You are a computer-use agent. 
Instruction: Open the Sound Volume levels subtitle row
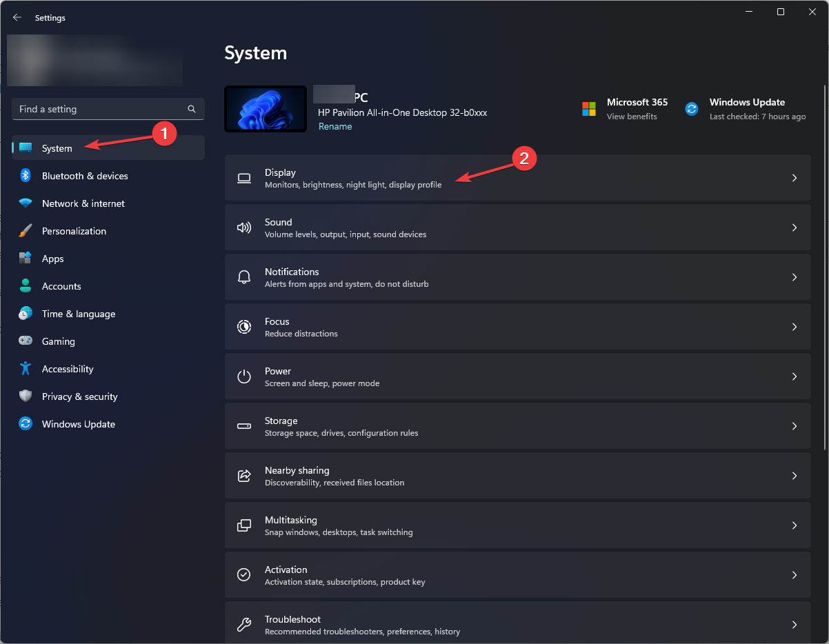pos(517,228)
